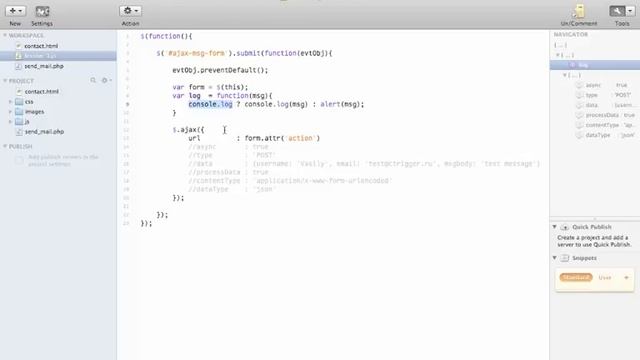Collapse the nested {...} group above async
640x360 pixels.
tap(565, 75)
